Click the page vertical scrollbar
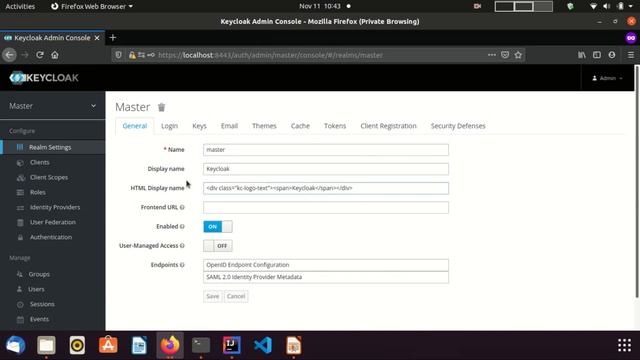 click(637, 182)
